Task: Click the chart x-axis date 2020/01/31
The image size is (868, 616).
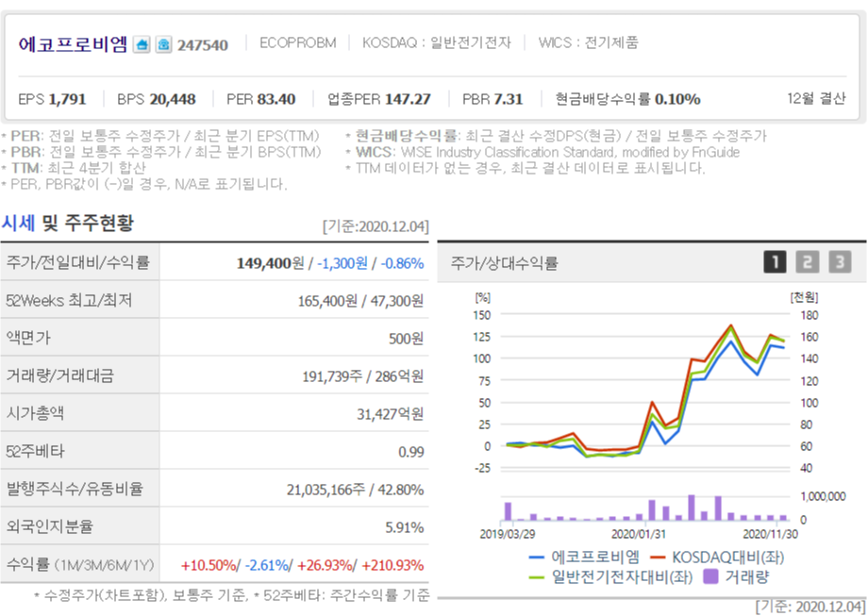Action: tap(639, 535)
